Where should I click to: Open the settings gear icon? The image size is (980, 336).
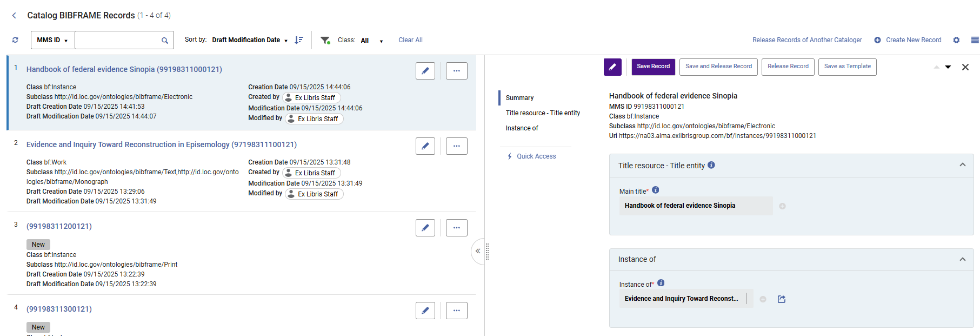[x=956, y=40]
